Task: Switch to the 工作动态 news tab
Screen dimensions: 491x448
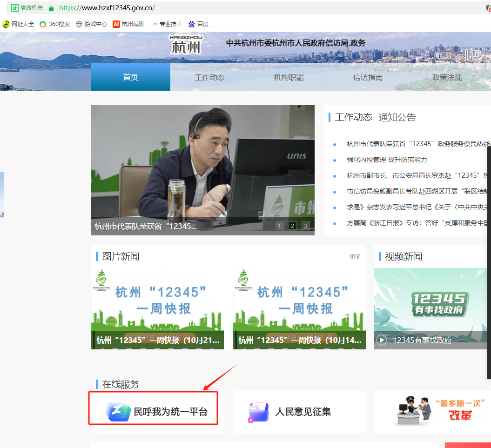Action: [x=353, y=117]
